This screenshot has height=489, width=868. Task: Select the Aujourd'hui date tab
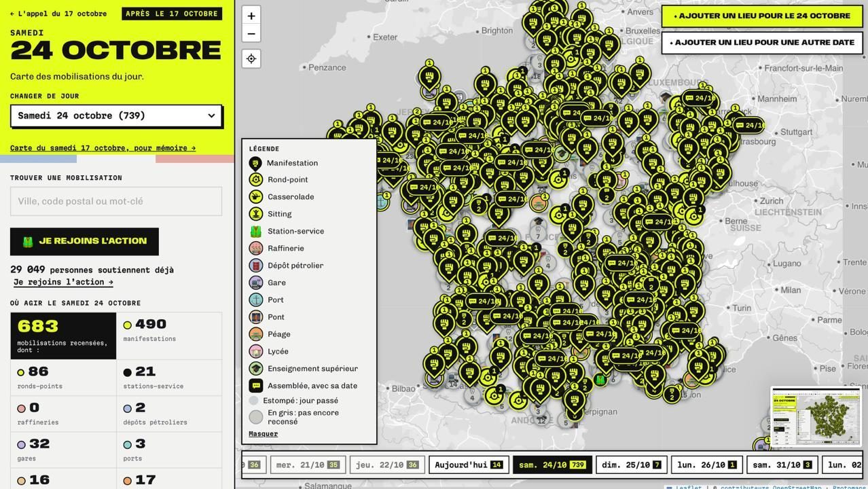pyautogui.click(x=469, y=465)
